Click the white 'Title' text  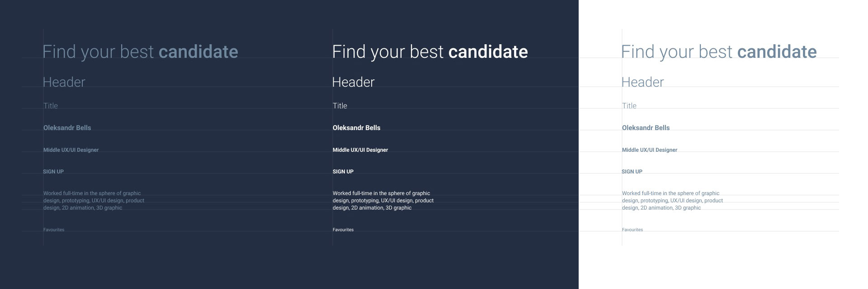pos(340,106)
